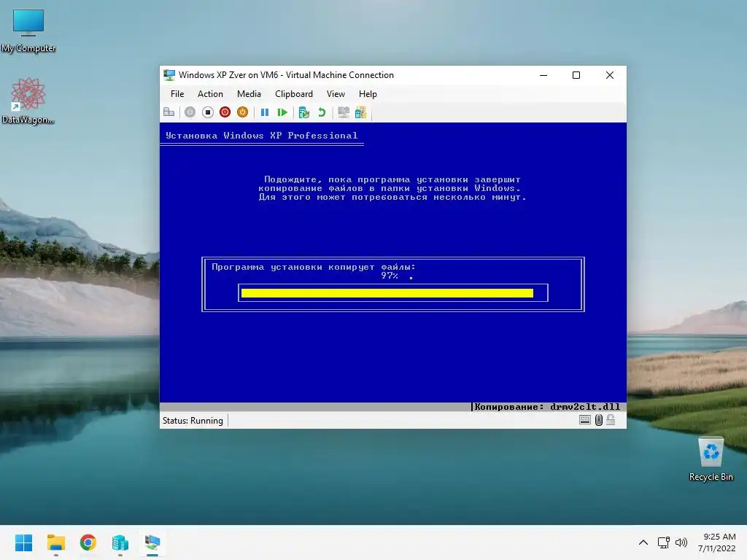Open the Help menu
747x560 pixels.
368,94
